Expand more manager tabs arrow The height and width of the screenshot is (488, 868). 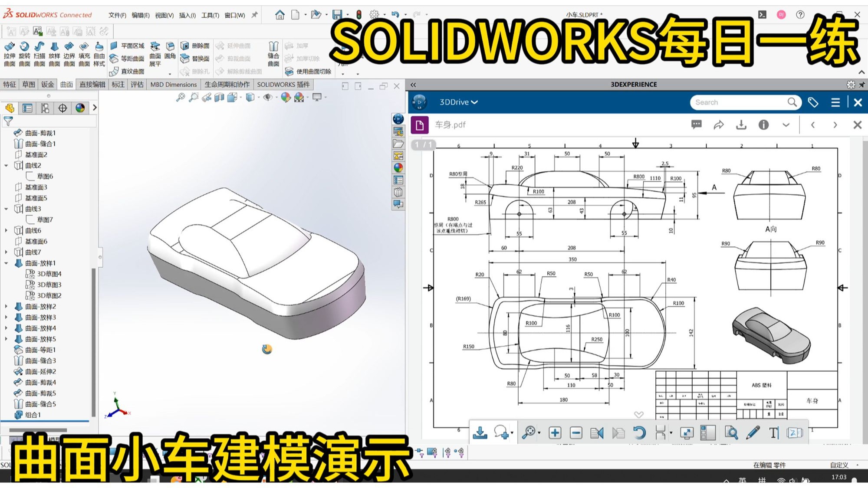coord(95,108)
